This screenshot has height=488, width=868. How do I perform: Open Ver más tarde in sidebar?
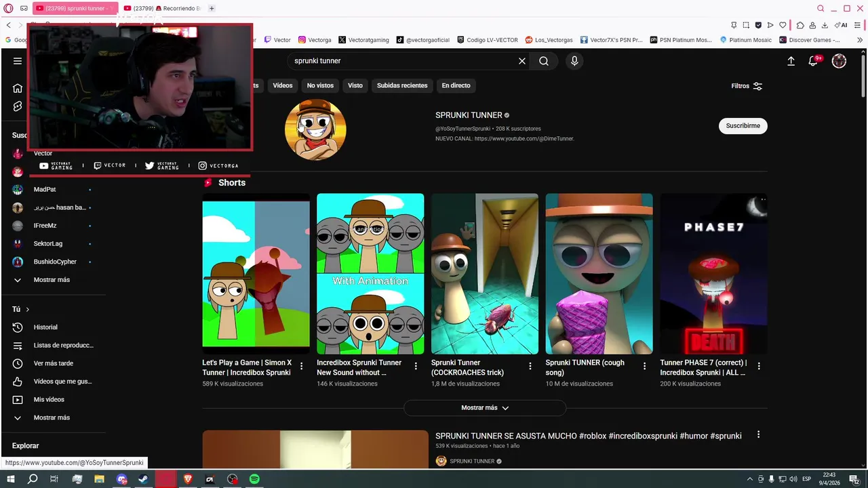click(53, 363)
